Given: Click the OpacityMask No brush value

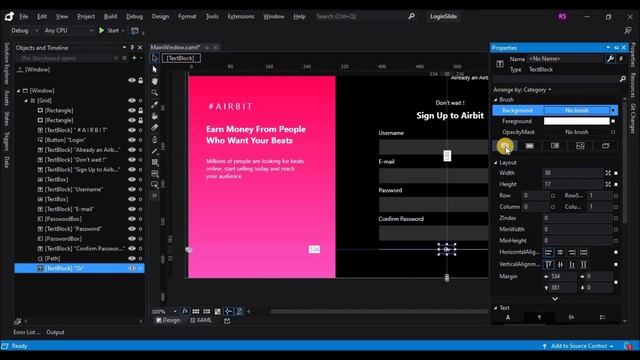Looking at the screenshot, I should 576,132.
